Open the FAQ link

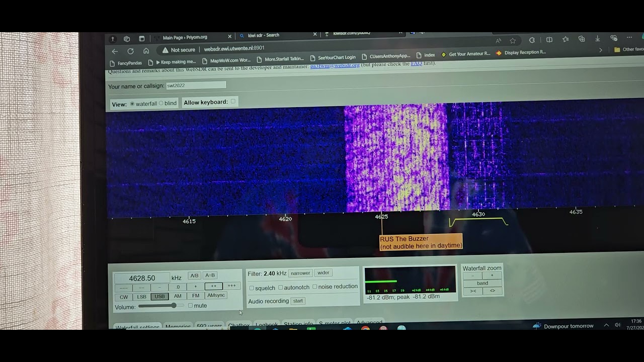[x=416, y=63]
